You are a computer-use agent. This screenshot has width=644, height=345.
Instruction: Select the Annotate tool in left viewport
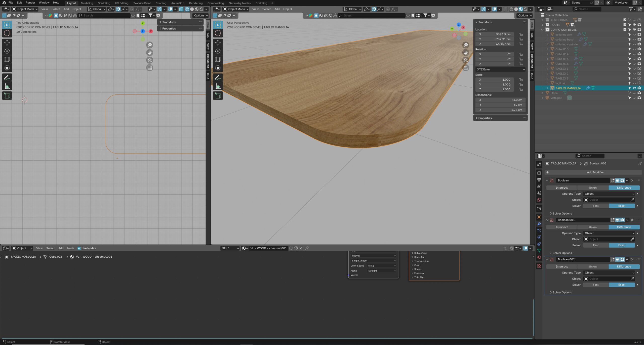[x=7, y=78]
